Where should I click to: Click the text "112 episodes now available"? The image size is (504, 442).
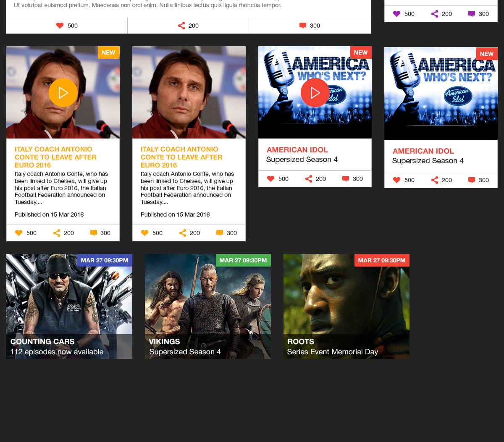pos(57,352)
